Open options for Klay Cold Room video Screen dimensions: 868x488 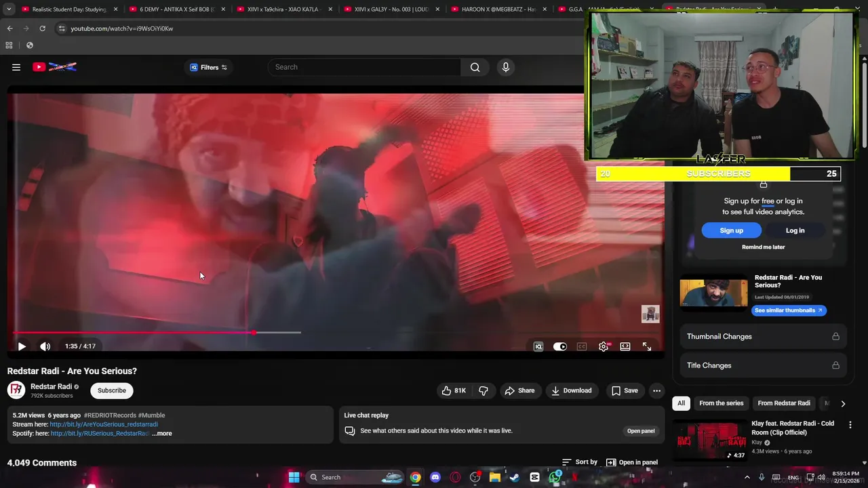pyautogui.click(x=850, y=425)
